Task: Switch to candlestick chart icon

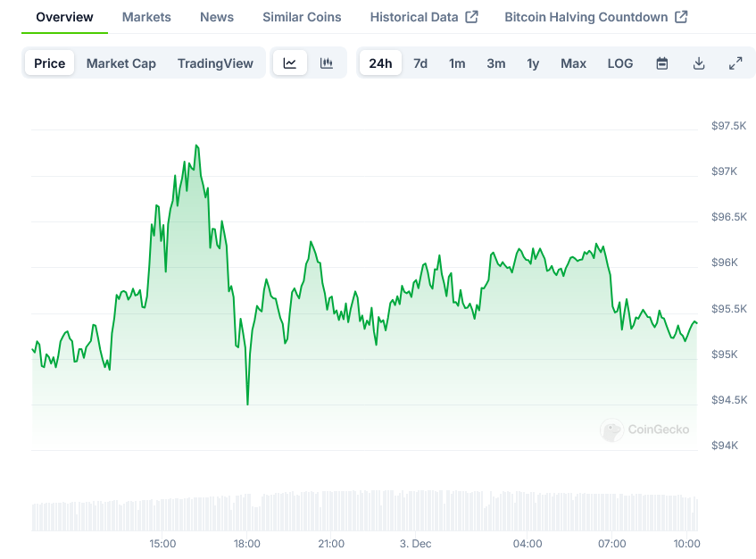Action: [327, 63]
